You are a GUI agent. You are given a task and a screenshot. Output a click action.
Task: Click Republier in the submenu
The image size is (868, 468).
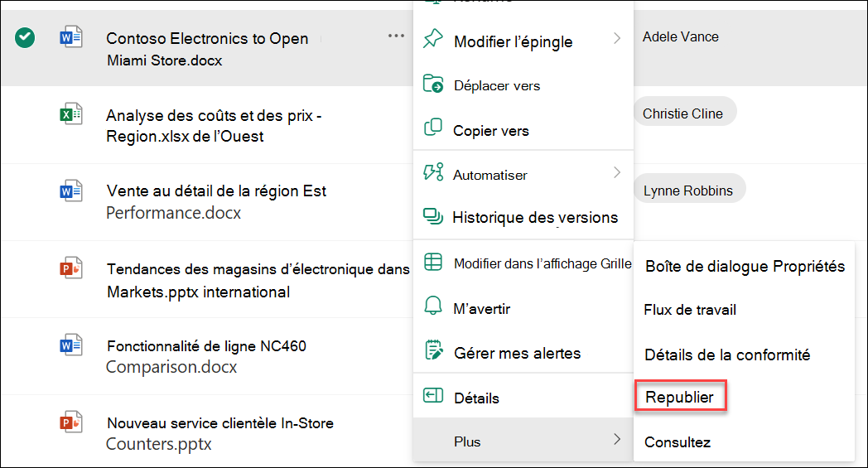click(680, 396)
